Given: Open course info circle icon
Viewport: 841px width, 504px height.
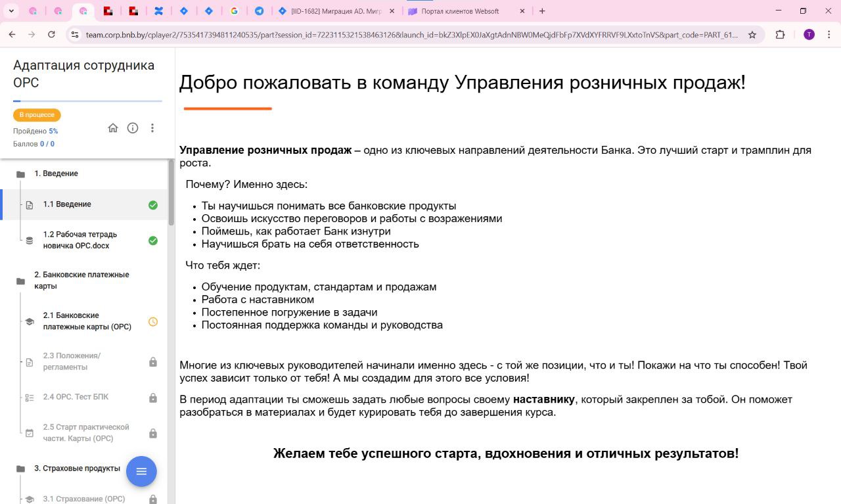Looking at the screenshot, I should click(133, 128).
